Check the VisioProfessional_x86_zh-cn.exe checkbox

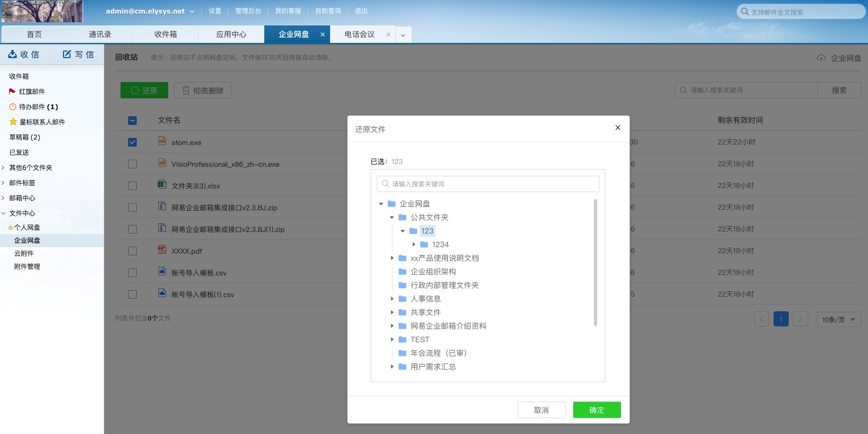(132, 164)
